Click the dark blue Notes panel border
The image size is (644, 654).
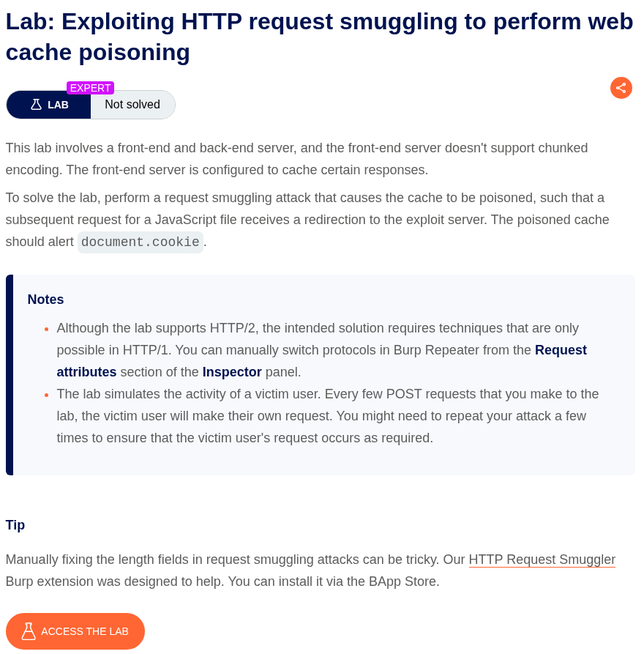click(10, 375)
